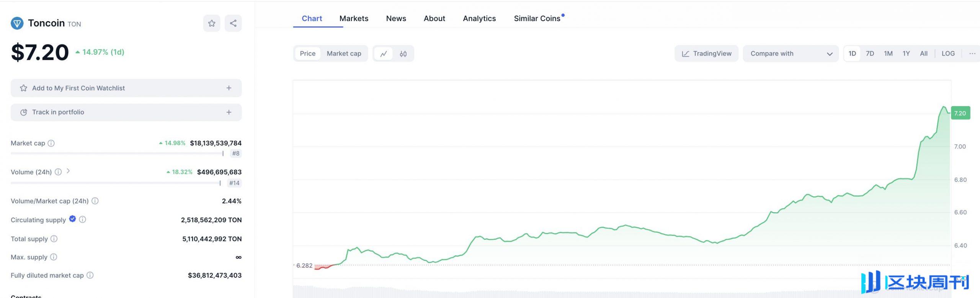980x298 pixels.
Task: Switch to candlestick chart icon
Action: pyautogui.click(x=403, y=54)
